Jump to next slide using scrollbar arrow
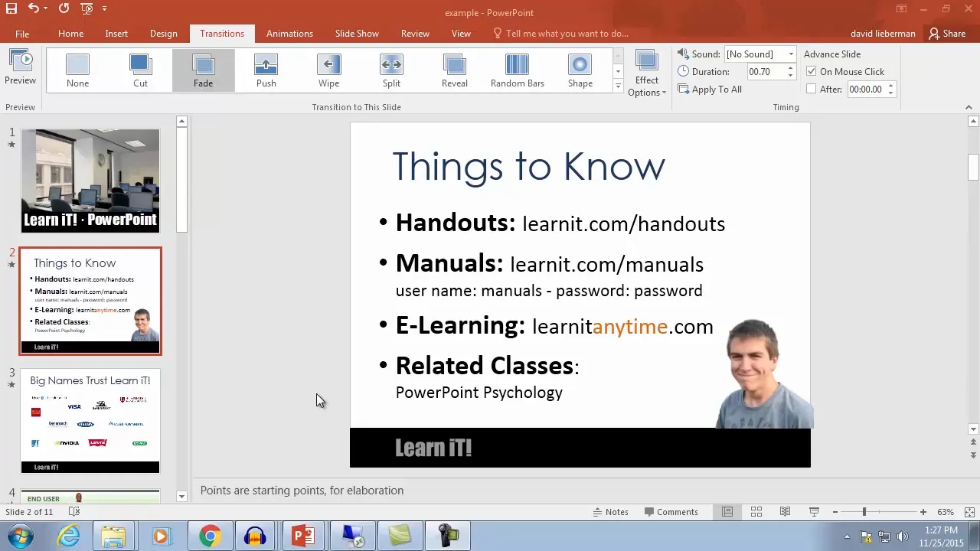Viewport: 980px width, 551px height. coord(973,455)
